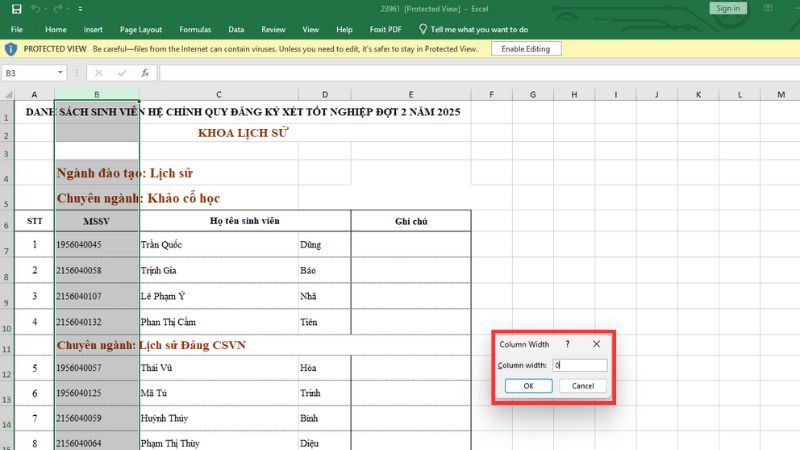Confirm with OK in Column Width dialog

click(529, 386)
